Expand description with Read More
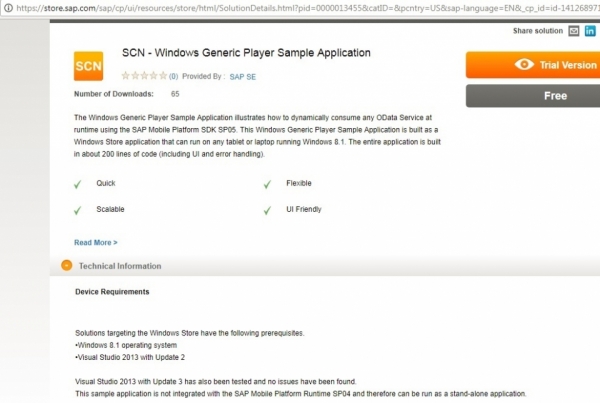 [x=96, y=242]
